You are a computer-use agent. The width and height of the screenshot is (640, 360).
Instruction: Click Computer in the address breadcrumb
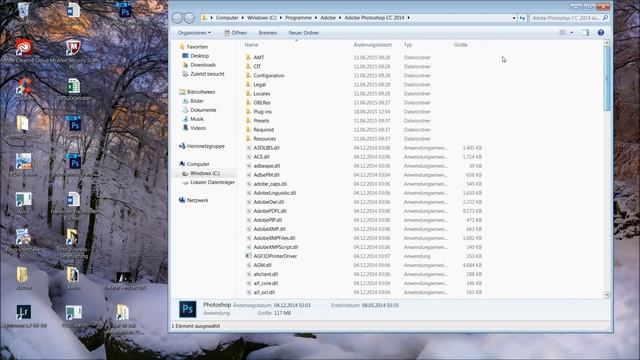pyautogui.click(x=227, y=18)
